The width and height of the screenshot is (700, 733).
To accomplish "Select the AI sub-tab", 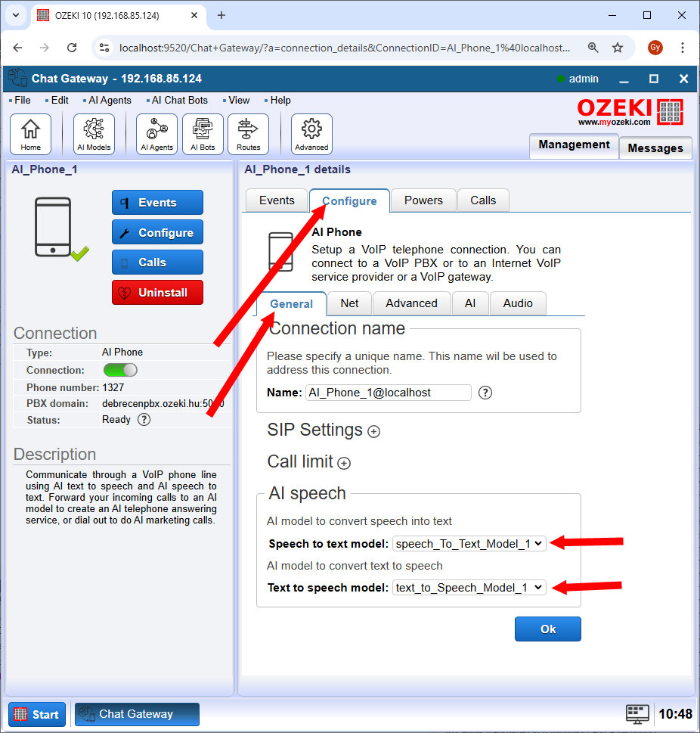I will click(x=470, y=303).
